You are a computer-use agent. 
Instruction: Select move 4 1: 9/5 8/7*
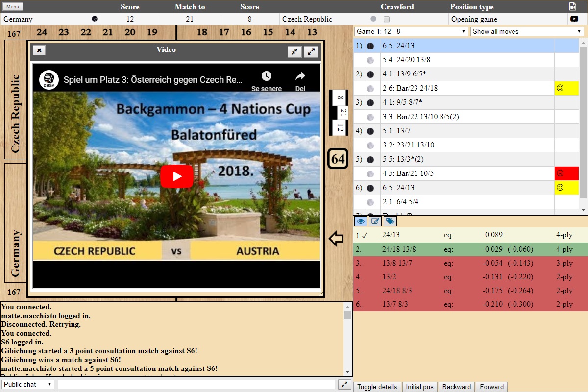tap(466, 102)
